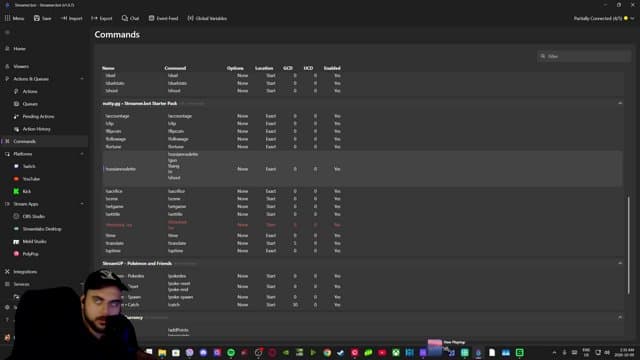Collapse the Platforms sidebar group

[82, 154]
